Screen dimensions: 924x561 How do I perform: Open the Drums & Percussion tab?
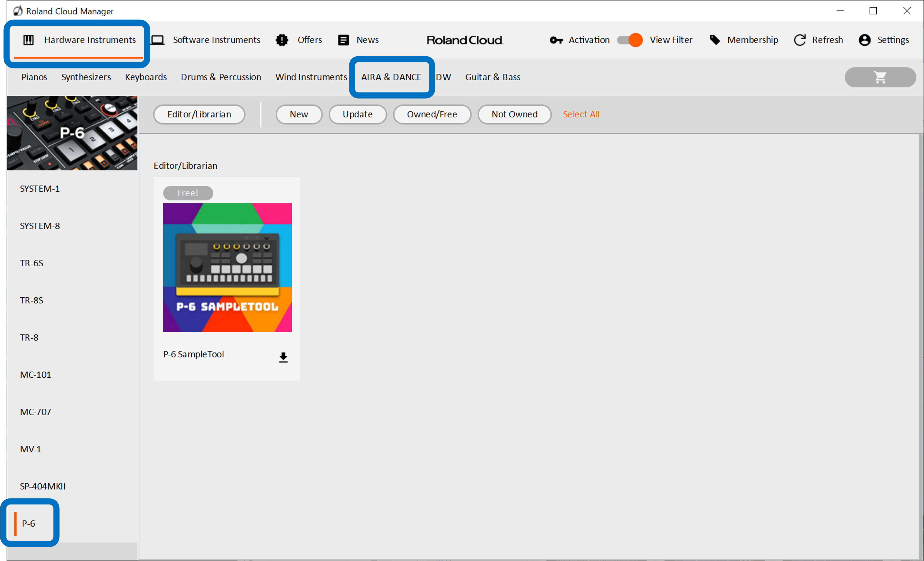click(x=221, y=77)
